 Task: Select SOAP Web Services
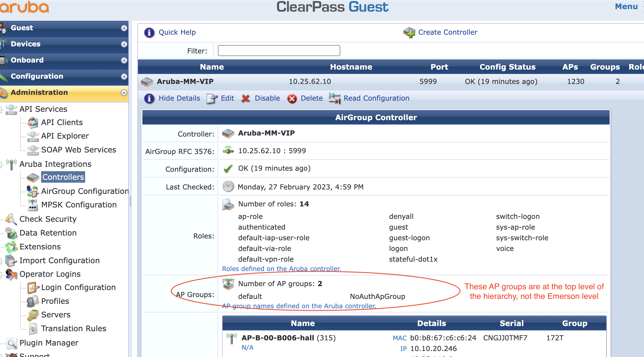pos(78,150)
